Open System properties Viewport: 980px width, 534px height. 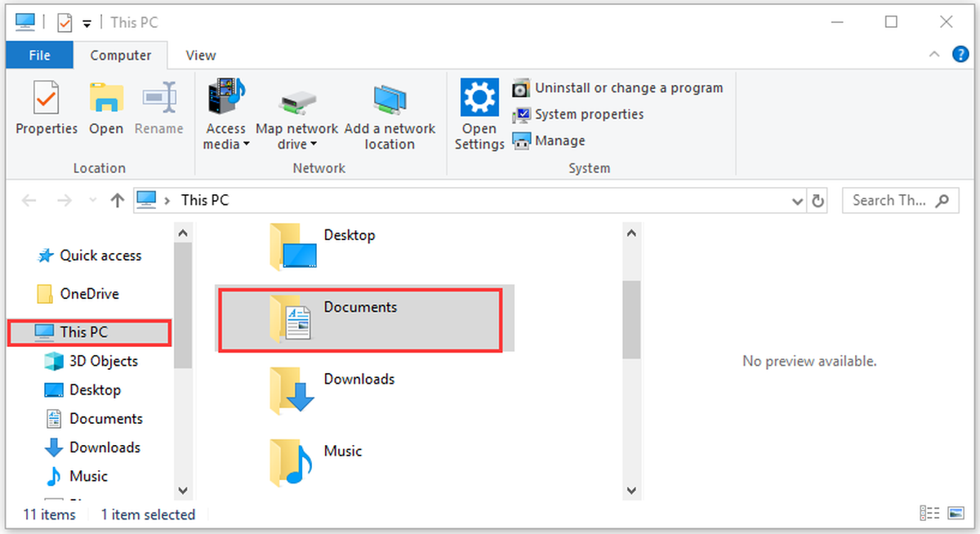[x=578, y=114]
